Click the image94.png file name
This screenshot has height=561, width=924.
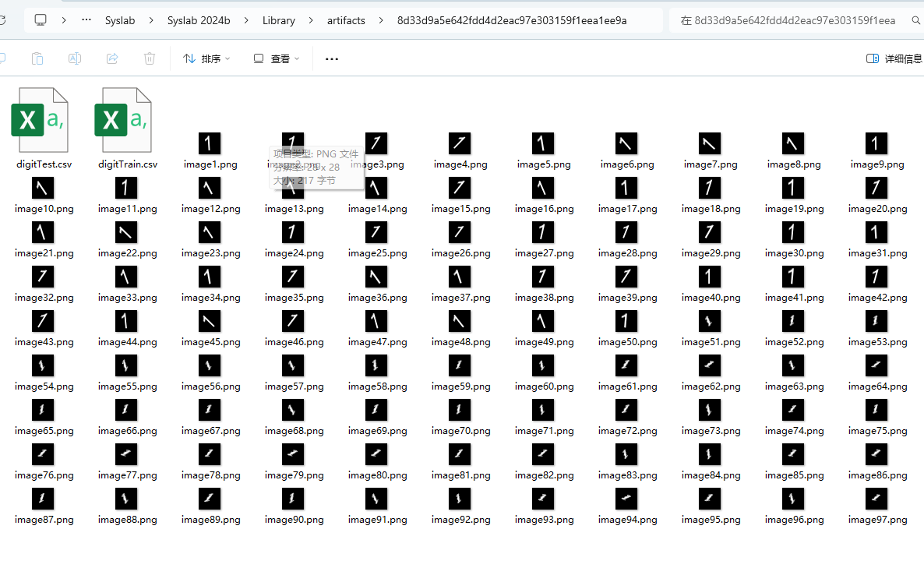pos(628,520)
